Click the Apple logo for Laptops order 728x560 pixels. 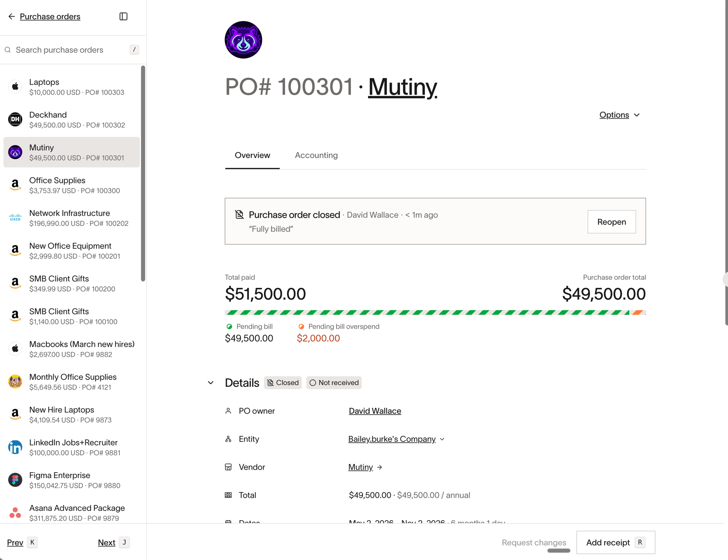click(15, 87)
